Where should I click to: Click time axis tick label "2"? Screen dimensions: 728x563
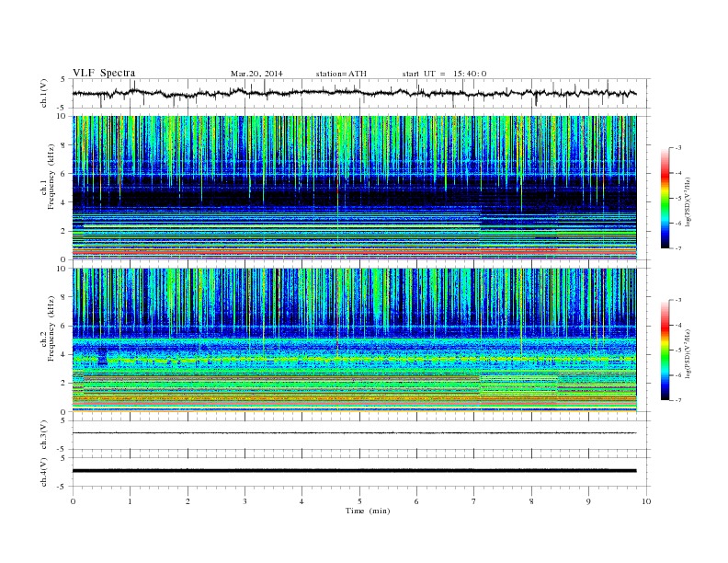[188, 501]
